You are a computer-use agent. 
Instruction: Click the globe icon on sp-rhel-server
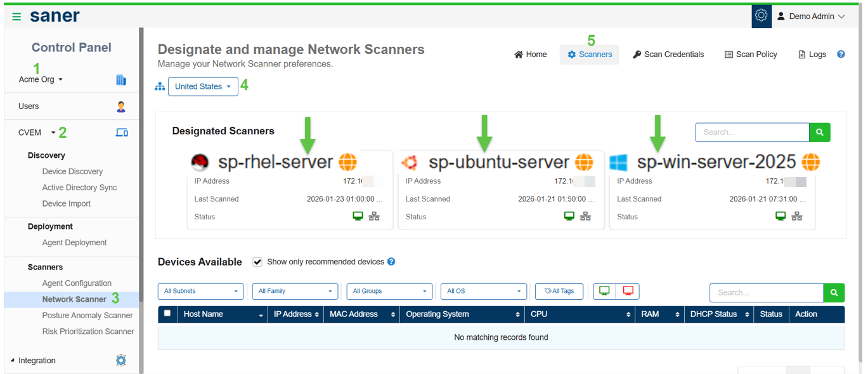pos(347,162)
